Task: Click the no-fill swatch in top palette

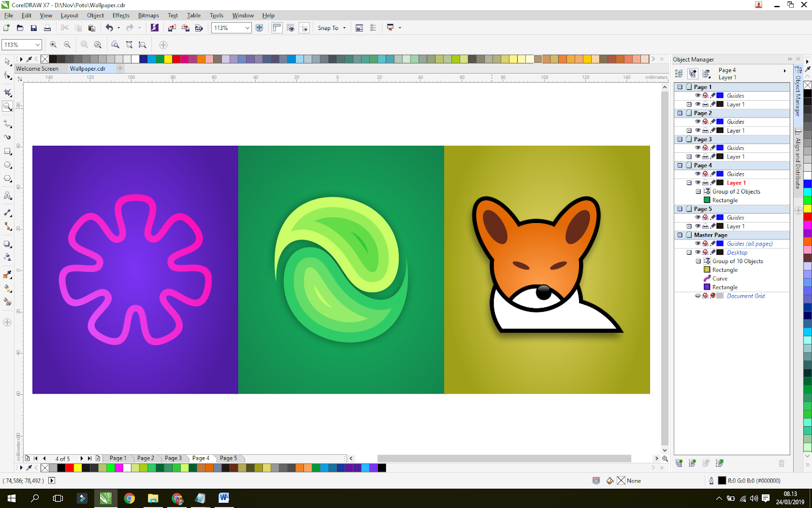Action: 45,59
